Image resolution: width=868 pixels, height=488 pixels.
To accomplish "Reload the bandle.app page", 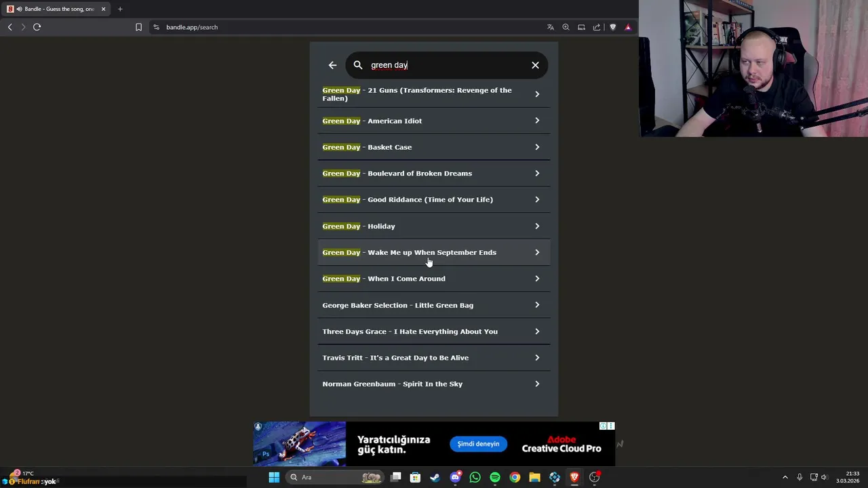I will (x=37, y=27).
